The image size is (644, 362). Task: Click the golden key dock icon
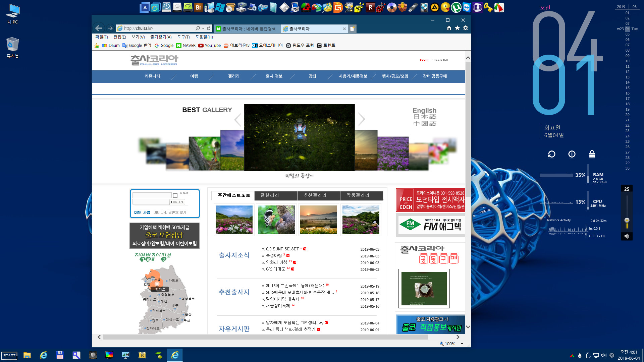[488, 7]
